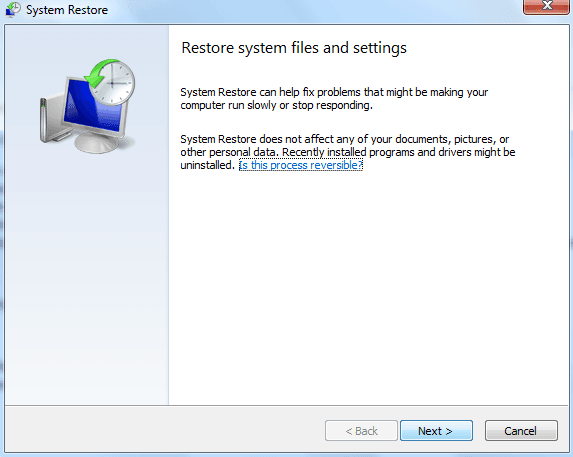Click the word "uninstalled." before the link
Screen dimensions: 573x457
207,165
